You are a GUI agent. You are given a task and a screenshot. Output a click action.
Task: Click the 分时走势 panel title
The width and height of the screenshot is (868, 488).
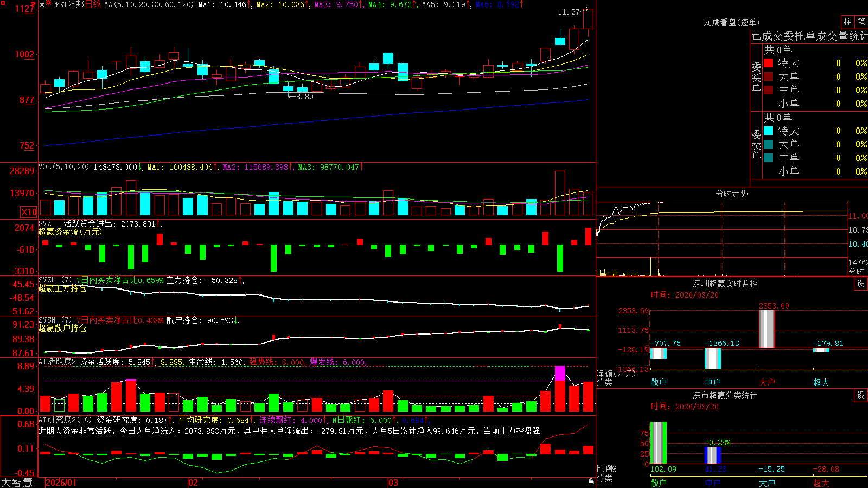[x=732, y=194]
